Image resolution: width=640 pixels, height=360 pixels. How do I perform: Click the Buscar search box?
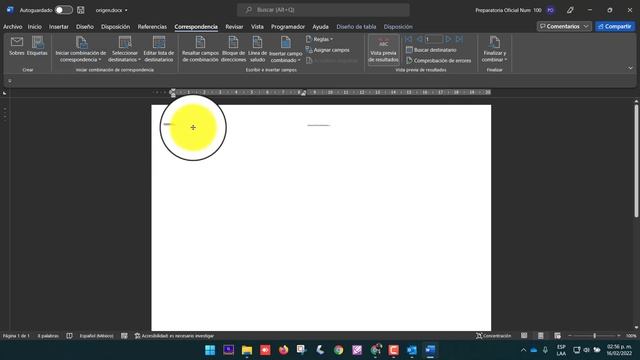323,10
